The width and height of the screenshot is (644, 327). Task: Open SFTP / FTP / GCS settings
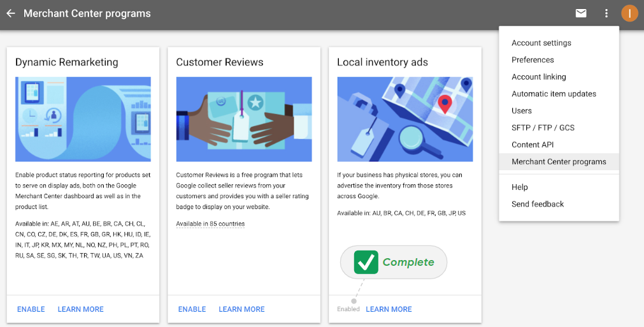[x=559, y=127]
